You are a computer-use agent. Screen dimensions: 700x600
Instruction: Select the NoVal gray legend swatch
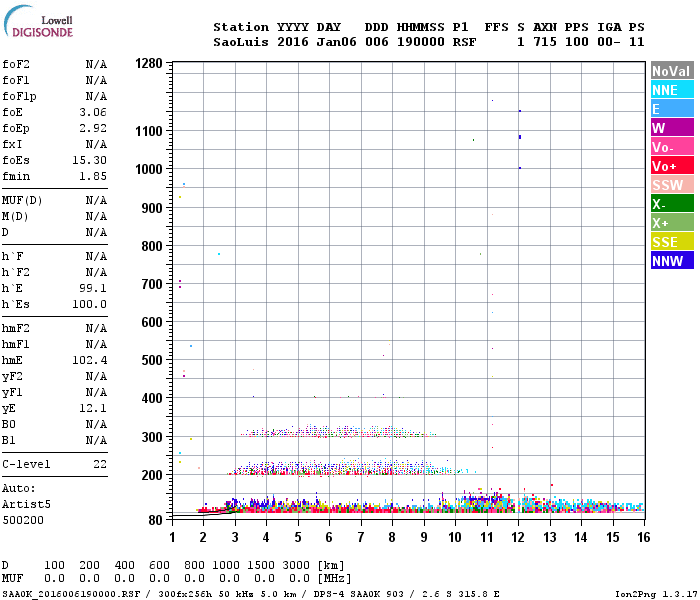click(671, 71)
